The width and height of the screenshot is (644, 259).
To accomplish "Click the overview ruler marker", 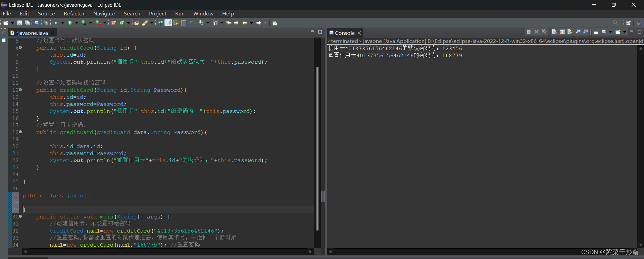I will 323,196.
